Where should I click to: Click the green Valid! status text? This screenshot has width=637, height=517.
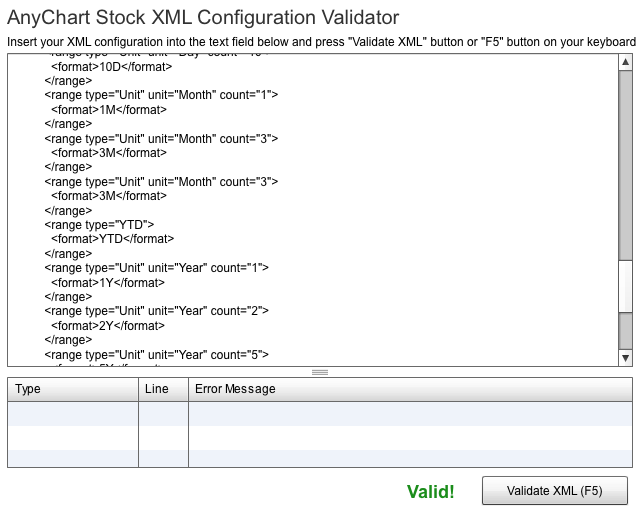pos(430,492)
